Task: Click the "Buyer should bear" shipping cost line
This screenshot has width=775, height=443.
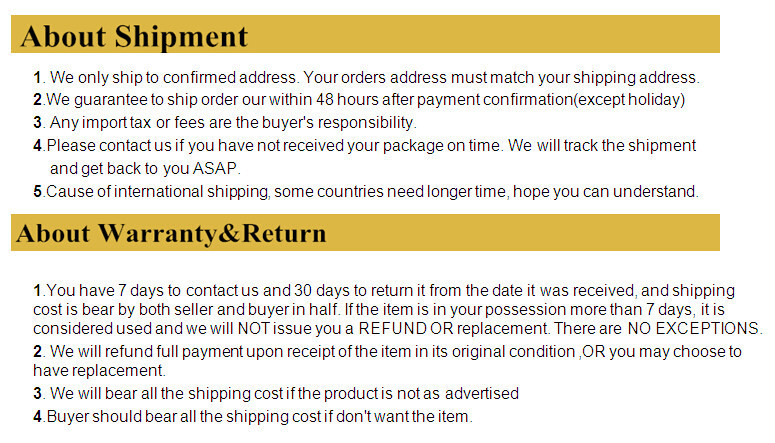Action: pos(252,416)
